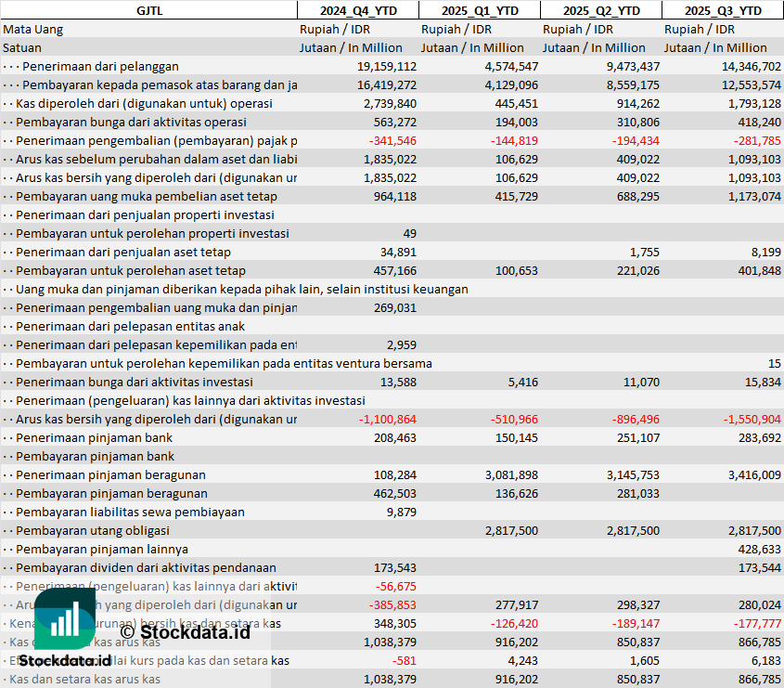The height and width of the screenshot is (688, 784).
Task: Click the value 3,416,009
Action: point(754,474)
